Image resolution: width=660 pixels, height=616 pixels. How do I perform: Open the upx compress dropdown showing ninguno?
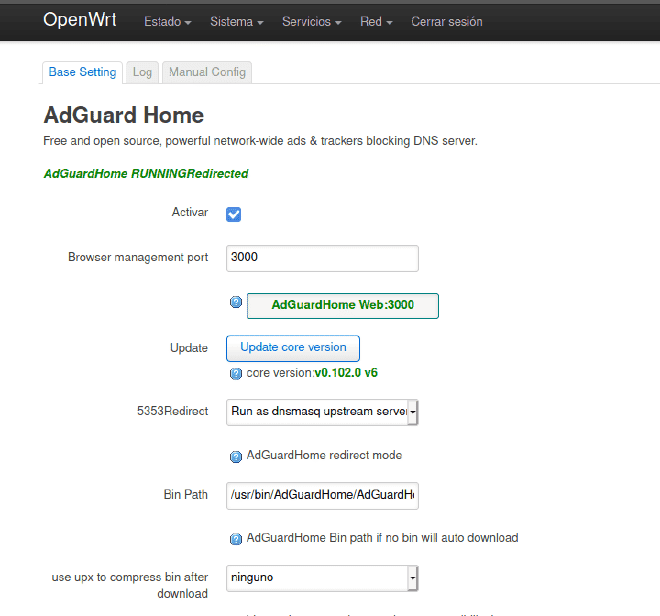click(322, 578)
